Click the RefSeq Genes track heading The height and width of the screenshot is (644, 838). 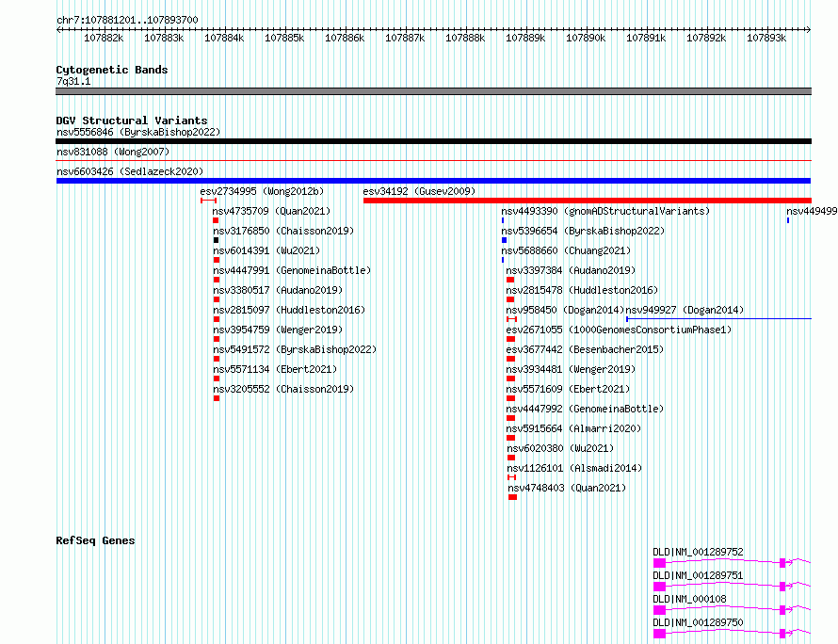tap(95, 540)
